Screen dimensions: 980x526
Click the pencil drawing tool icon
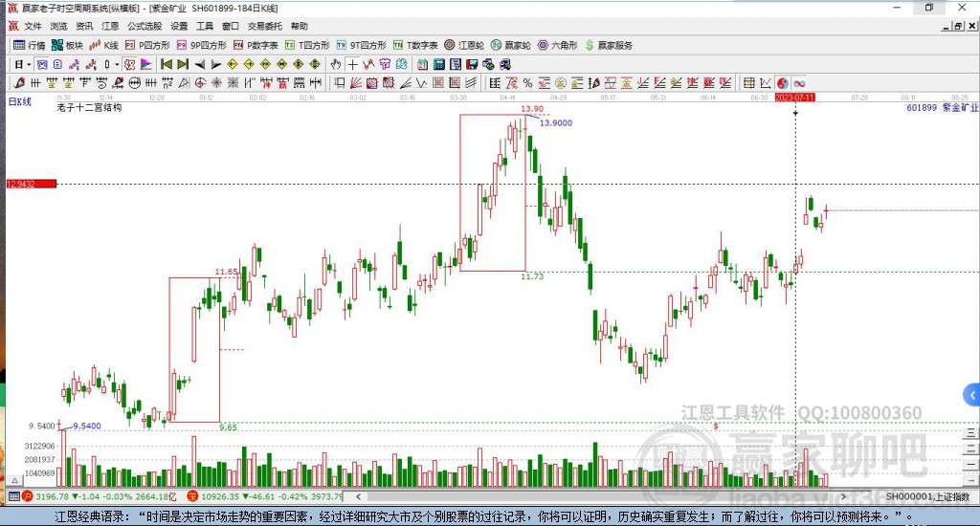[19, 83]
